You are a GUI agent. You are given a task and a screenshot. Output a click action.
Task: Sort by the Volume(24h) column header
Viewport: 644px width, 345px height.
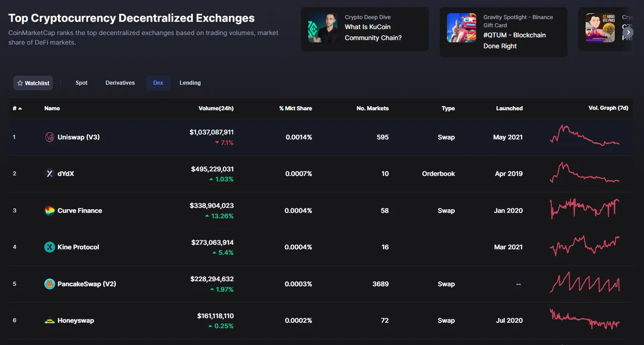216,109
